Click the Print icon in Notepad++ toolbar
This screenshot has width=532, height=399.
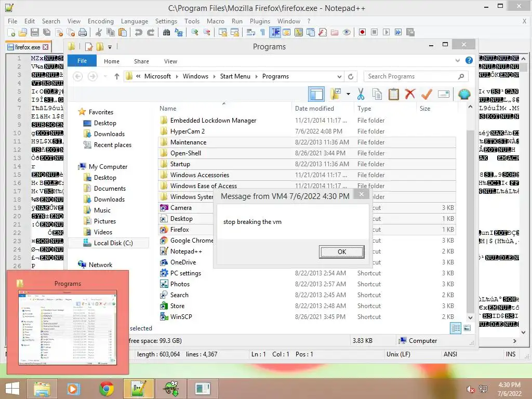(x=83, y=32)
